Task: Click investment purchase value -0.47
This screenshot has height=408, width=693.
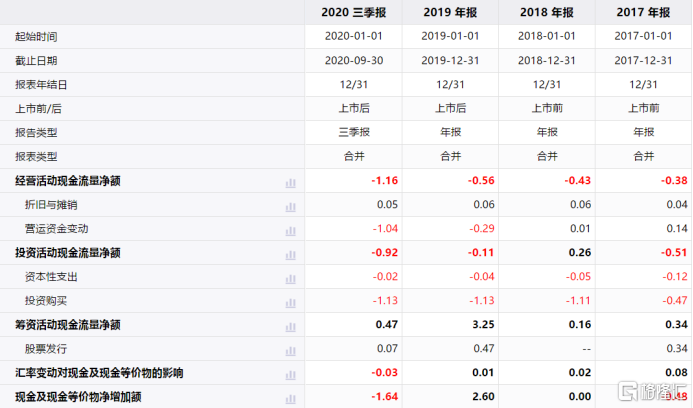Action: click(675, 301)
